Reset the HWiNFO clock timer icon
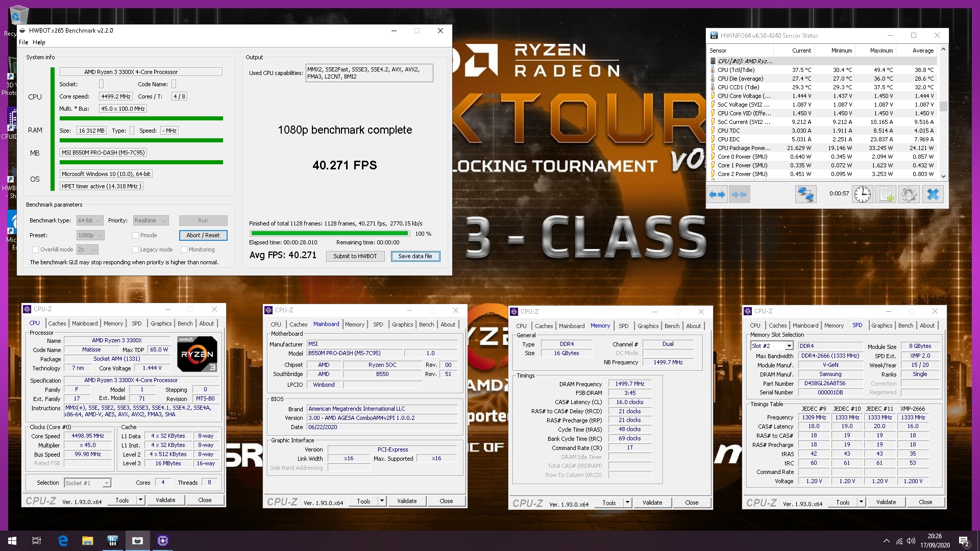 (863, 194)
